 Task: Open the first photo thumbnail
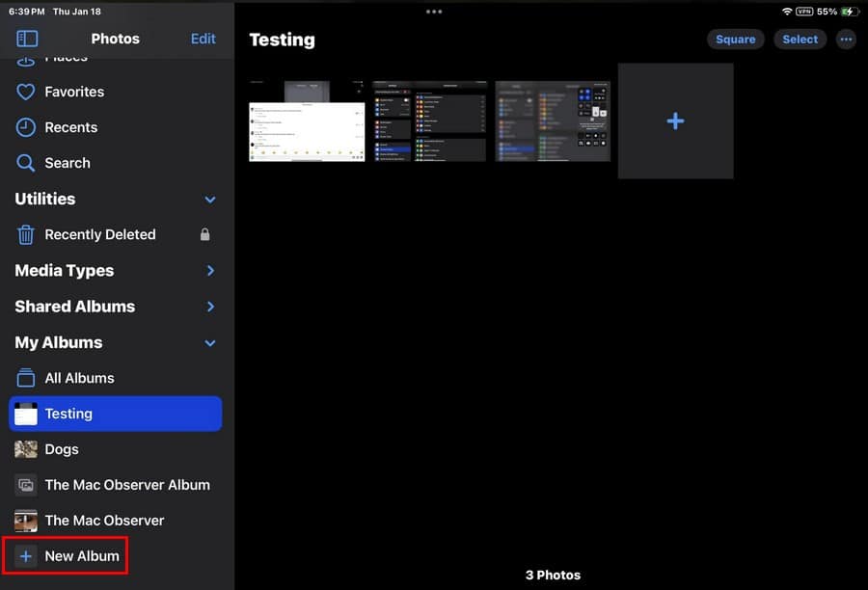307,121
